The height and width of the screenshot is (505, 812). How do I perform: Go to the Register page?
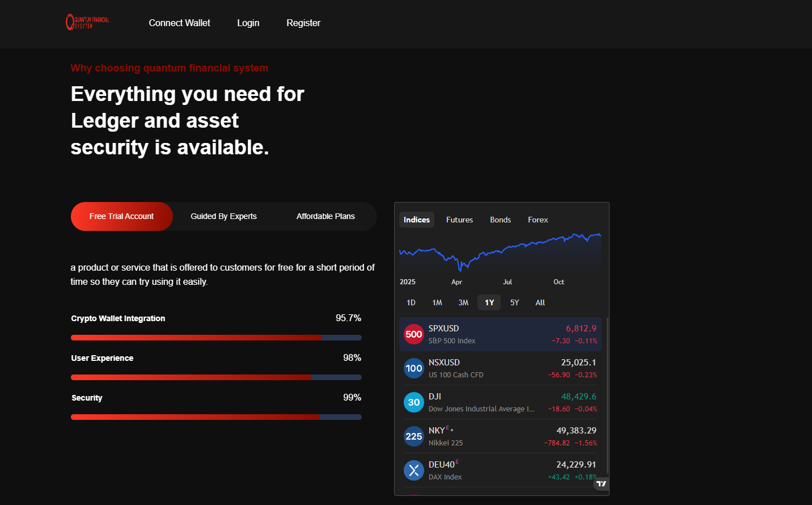point(303,23)
